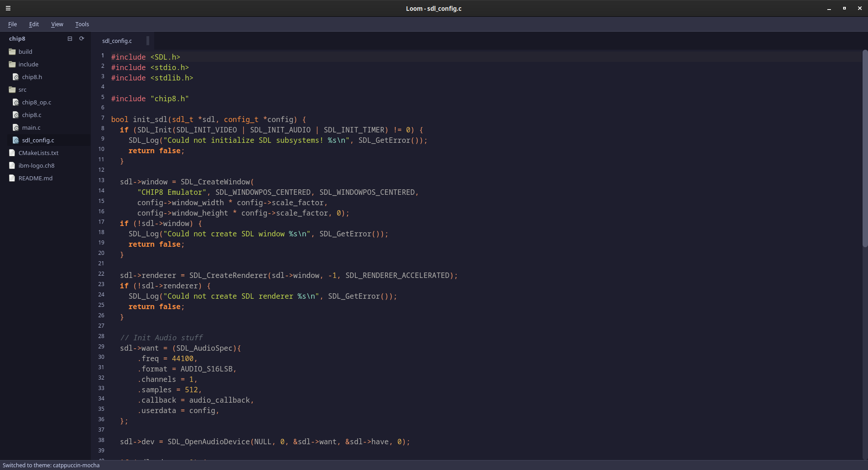Click the '// Init Audio stuff' comment
The width and height of the screenshot is (868, 470).
point(161,338)
